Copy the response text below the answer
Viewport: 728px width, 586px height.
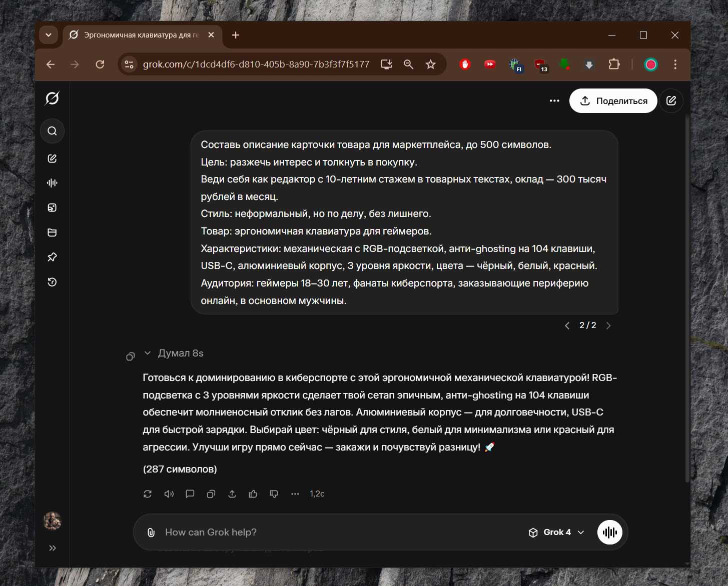coord(211,494)
